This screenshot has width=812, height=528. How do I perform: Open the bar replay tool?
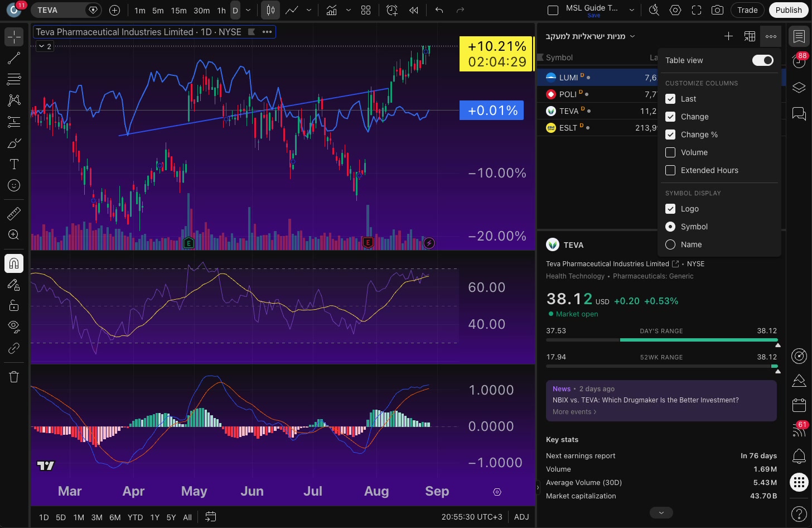coord(413,10)
